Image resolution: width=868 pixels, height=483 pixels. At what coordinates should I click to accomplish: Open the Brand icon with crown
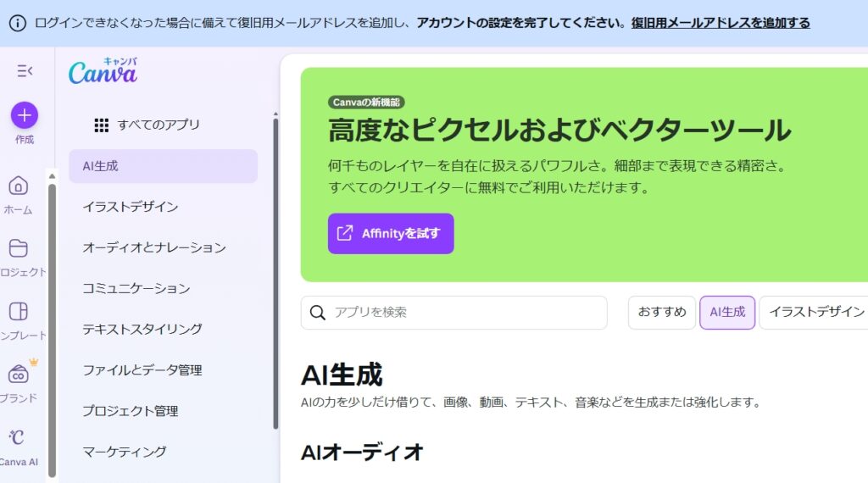click(x=19, y=374)
